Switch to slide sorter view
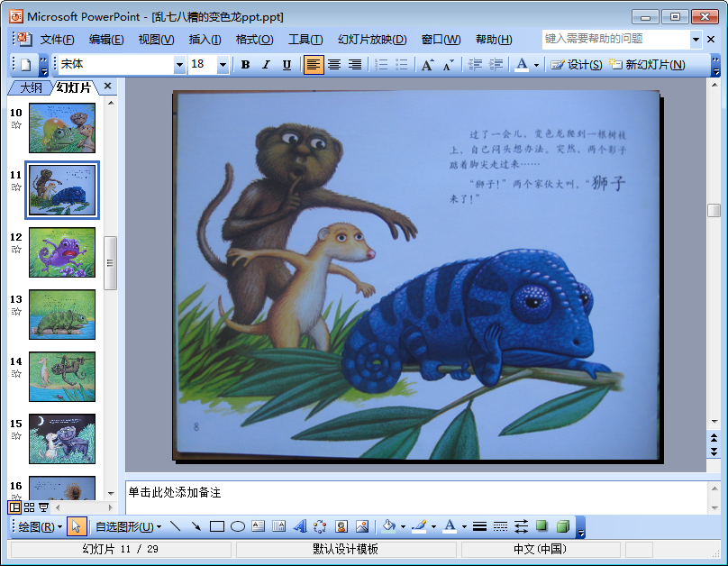This screenshot has height=566, width=728. (x=29, y=507)
